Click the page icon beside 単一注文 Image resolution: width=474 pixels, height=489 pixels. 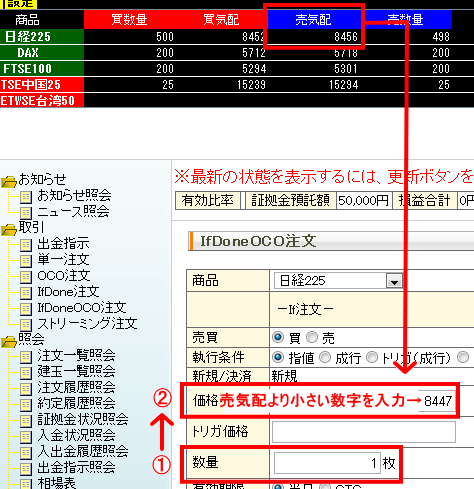[x=26, y=261]
